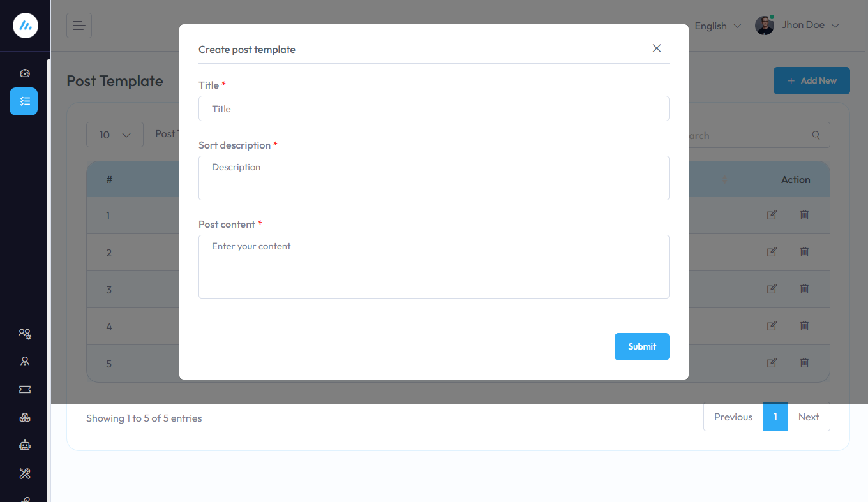Toggle the hamburger sidebar menu button
Image resolution: width=868 pixels, height=502 pixels.
pyautogui.click(x=79, y=26)
